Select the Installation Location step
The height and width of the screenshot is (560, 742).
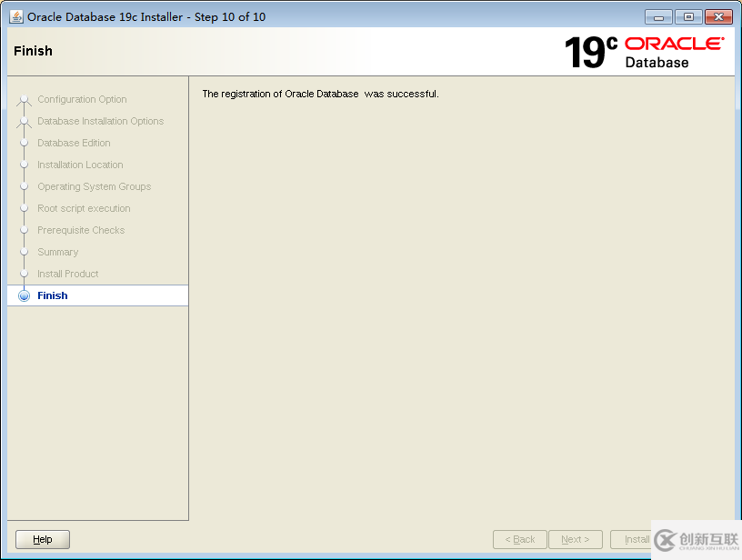80,165
